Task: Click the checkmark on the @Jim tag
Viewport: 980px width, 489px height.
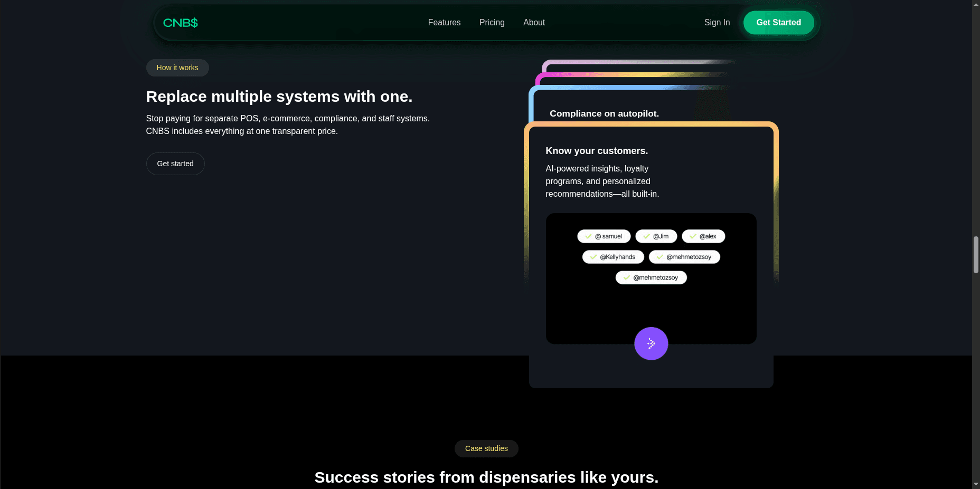Action: [x=646, y=236]
